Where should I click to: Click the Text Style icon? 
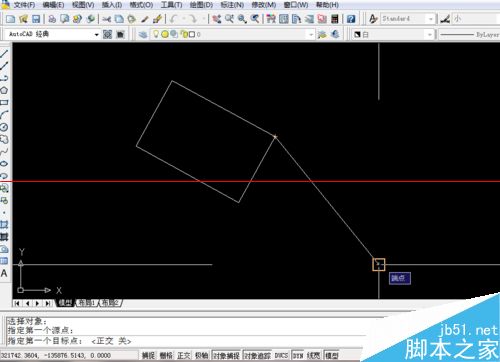[373, 19]
